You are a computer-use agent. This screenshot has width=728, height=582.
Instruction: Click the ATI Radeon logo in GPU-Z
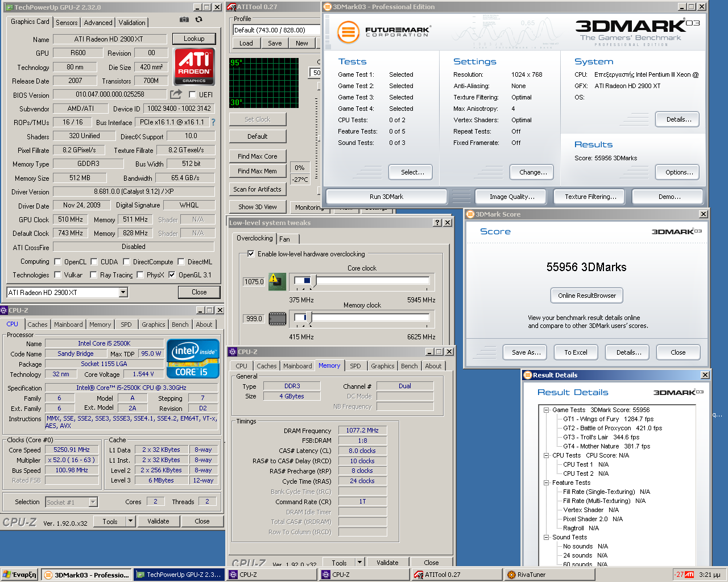pos(194,66)
